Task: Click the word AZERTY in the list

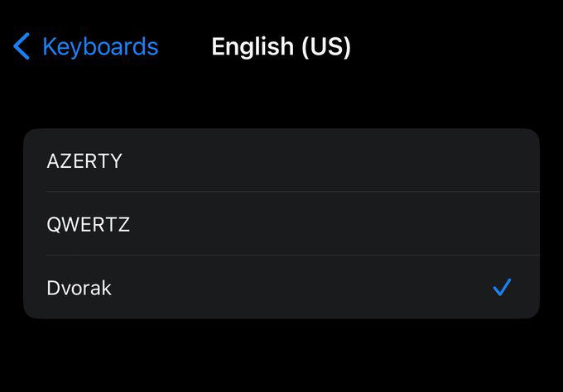Action: click(84, 160)
